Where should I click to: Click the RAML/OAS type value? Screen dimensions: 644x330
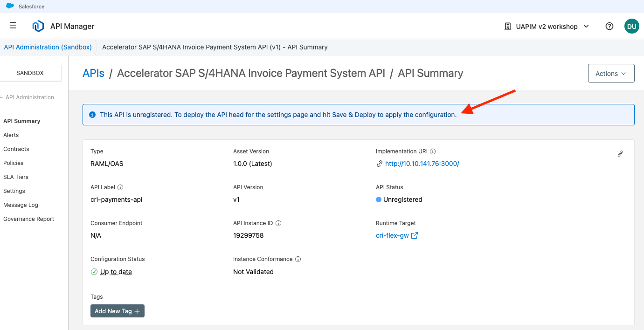(107, 164)
